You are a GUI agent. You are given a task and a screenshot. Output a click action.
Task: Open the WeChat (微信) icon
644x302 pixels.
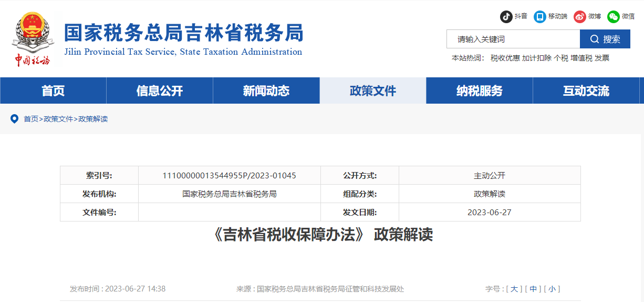click(613, 17)
